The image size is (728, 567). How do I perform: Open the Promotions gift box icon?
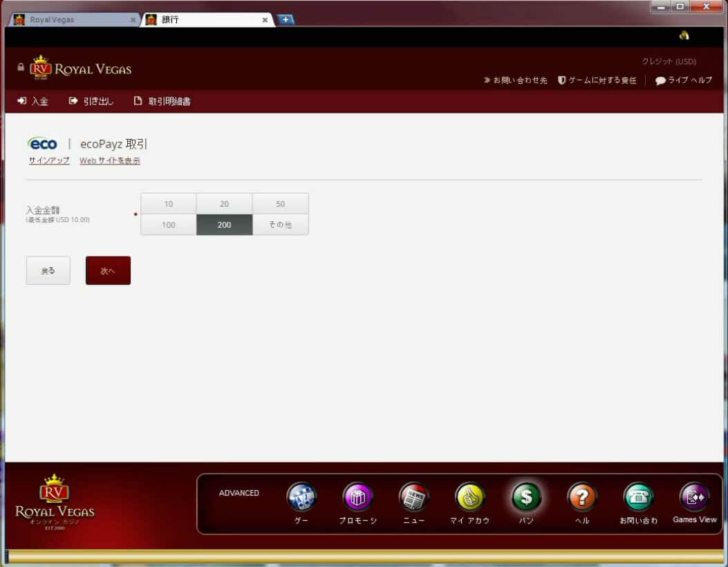tap(357, 497)
